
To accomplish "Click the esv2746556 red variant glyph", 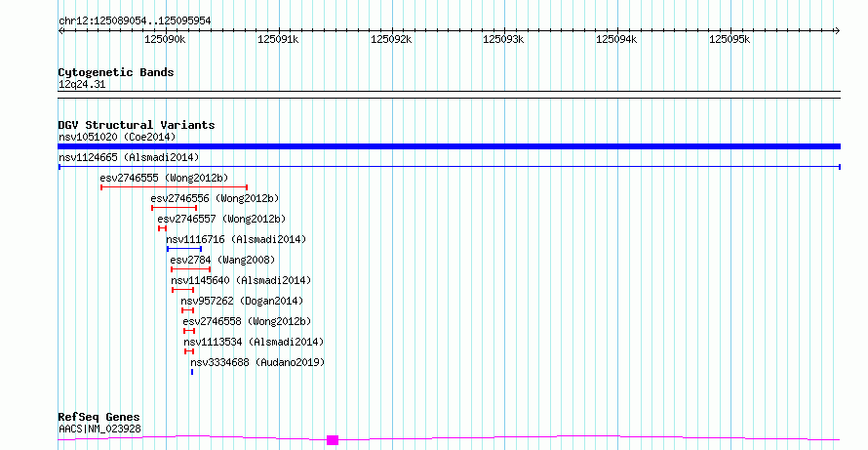I will pos(174,208).
